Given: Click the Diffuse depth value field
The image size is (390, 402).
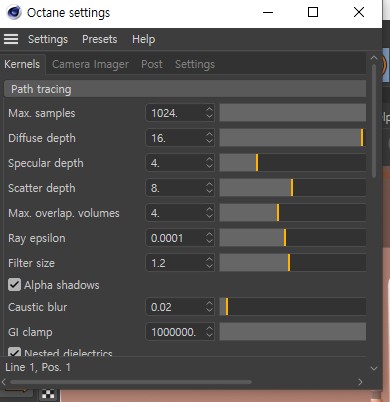Looking at the screenshot, I should pyautogui.click(x=175, y=138).
